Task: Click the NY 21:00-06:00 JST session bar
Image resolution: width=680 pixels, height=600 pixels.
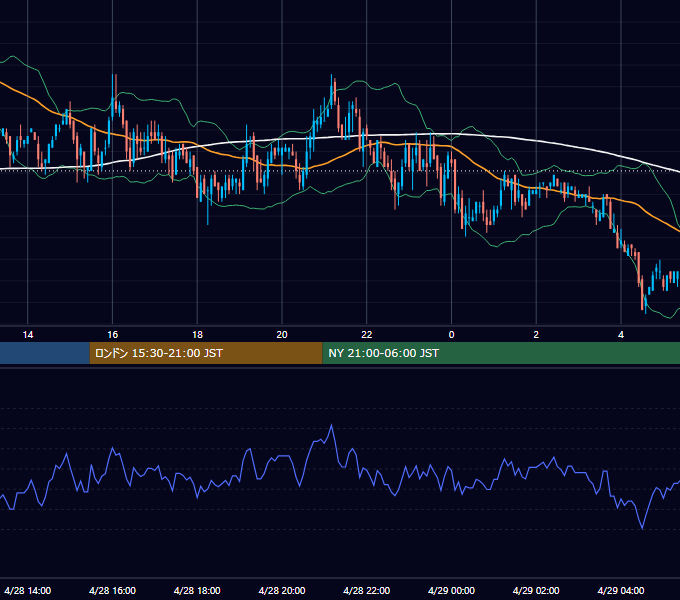Action: pyautogui.click(x=501, y=353)
